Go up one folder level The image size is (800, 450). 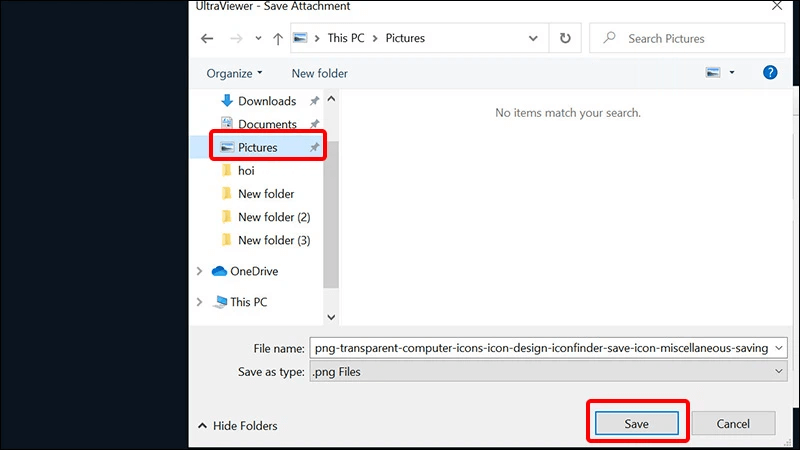(278, 38)
